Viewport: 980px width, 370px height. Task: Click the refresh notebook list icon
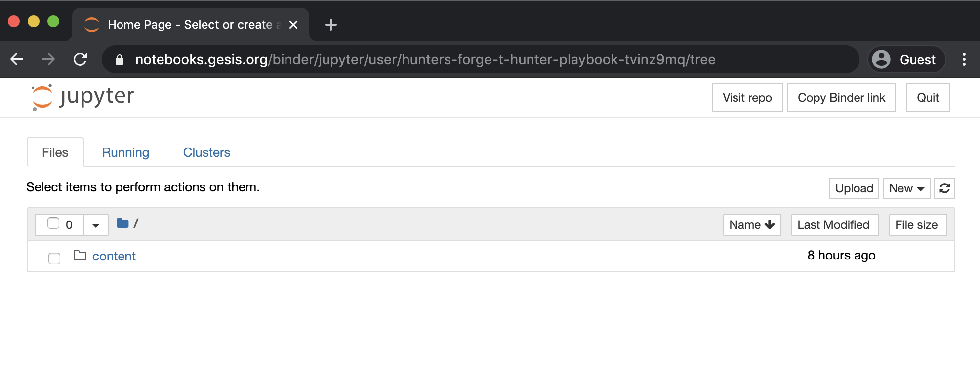(944, 188)
